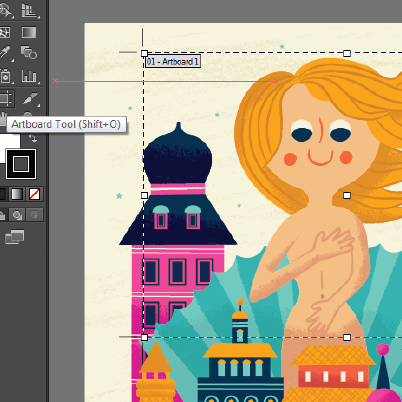Viewport: 402px width, 402px height.
Task: Set paint mode to Gradient
Action: pos(17,194)
